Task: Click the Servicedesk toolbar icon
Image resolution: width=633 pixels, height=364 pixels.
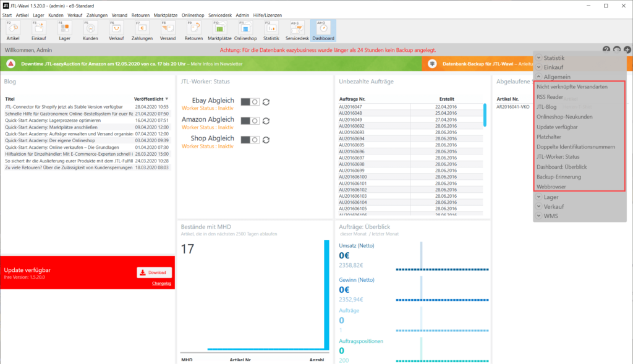Action: (296, 30)
